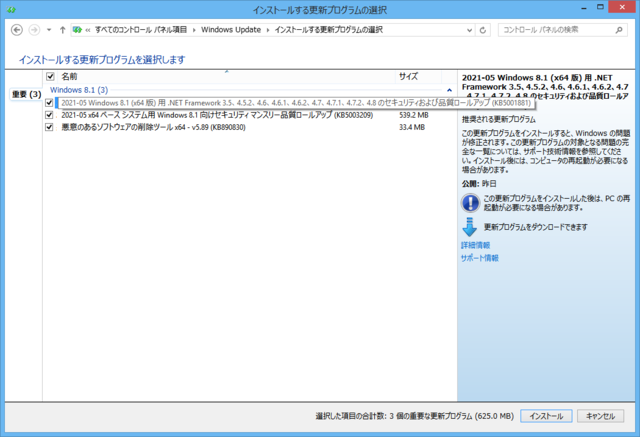Click the インストールする更新プログラムを選択します heading

point(102,60)
